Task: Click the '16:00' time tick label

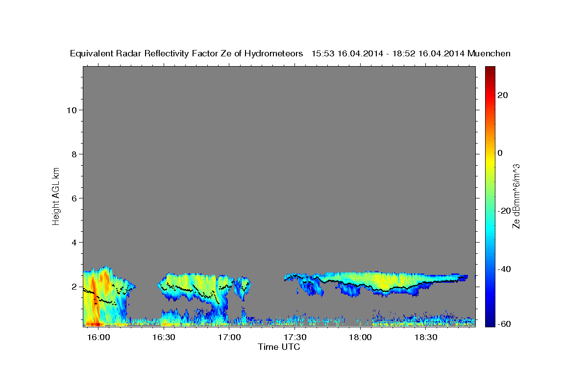Action: point(98,337)
